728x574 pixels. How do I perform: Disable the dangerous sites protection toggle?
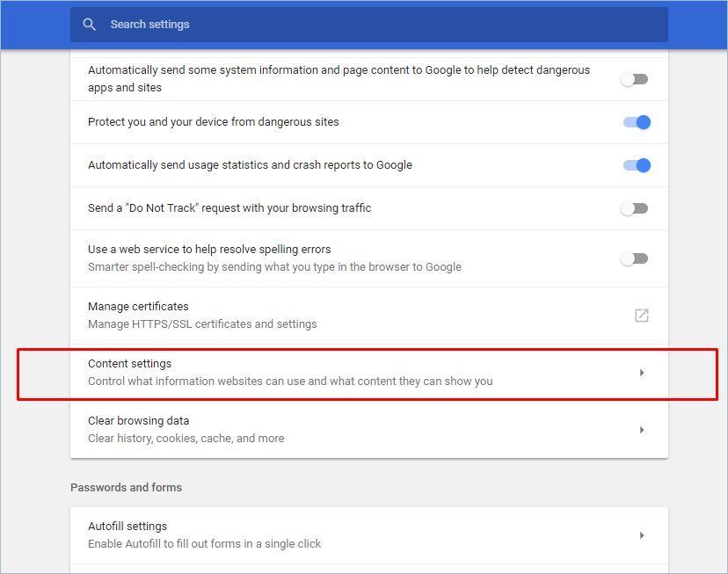pos(637,122)
